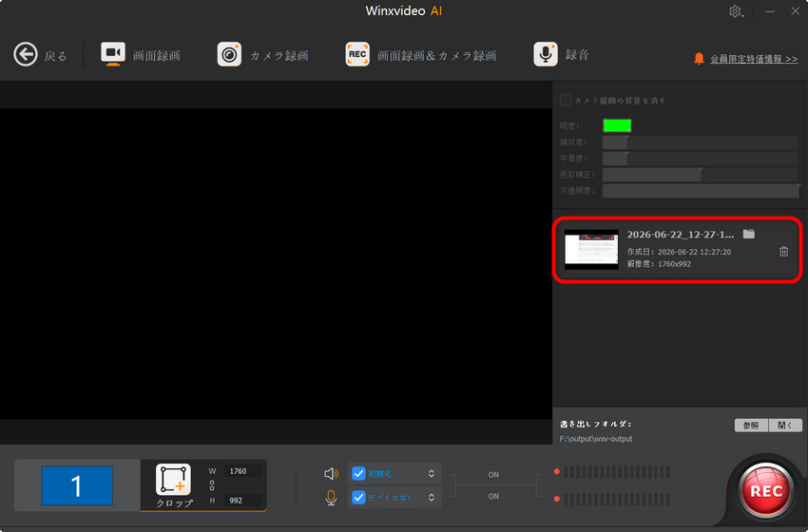Click the green 明度 color swatch
This screenshot has height=532, width=808.
[x=617, y=125]
